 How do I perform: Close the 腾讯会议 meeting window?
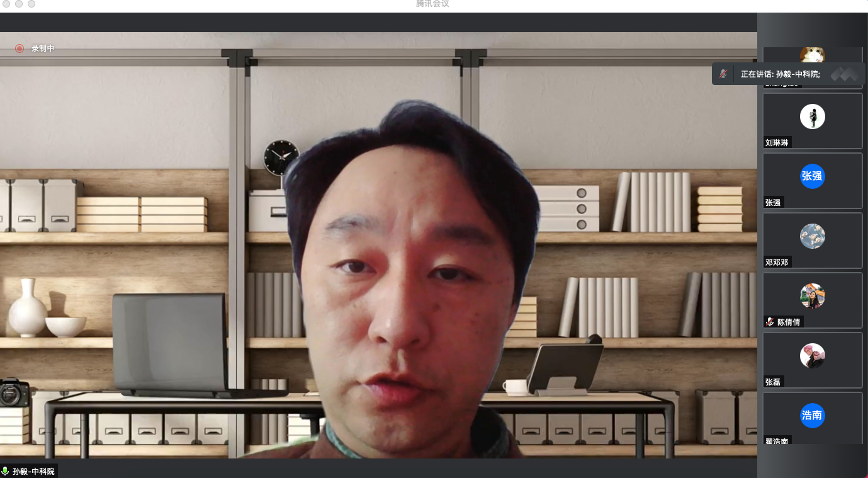click(6, 4)
